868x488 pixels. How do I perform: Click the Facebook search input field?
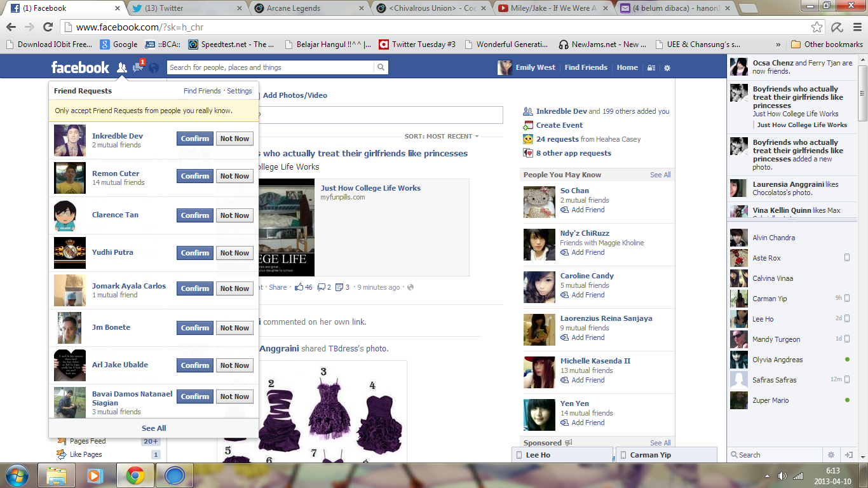pyautogui.click(x=271, y=67)
